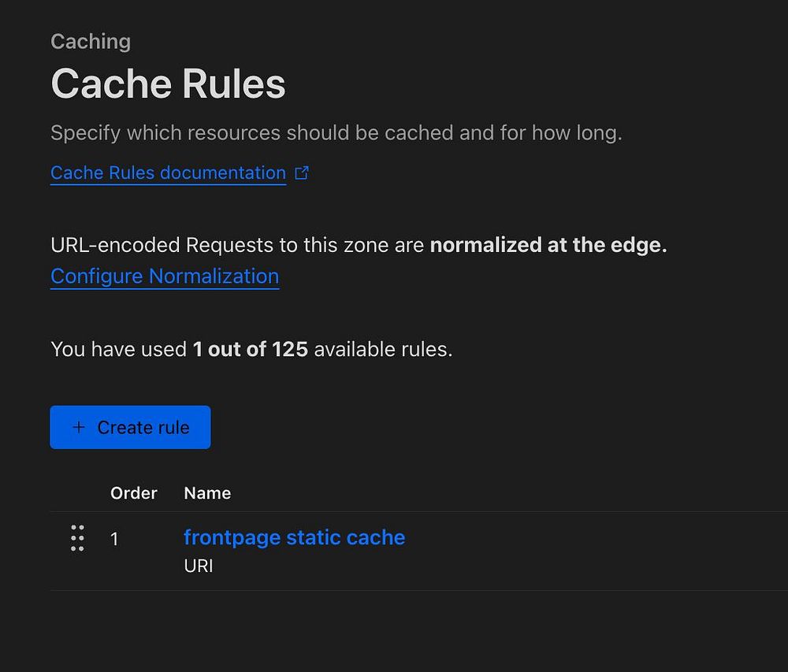Click the Name column header
788x672 pixels.
point(207,493)
